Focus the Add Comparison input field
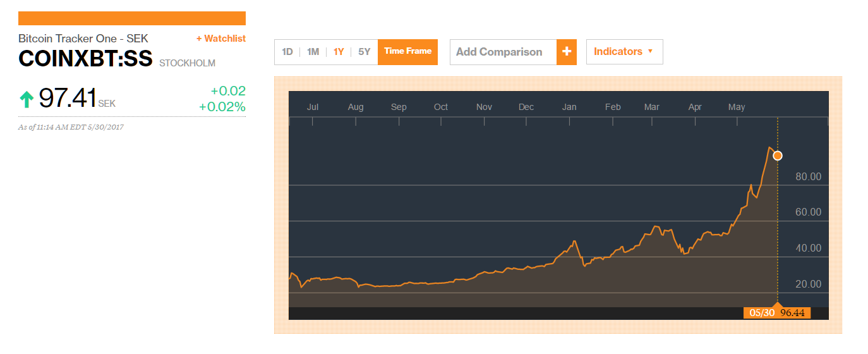868x354 pixels. point(503,52)
